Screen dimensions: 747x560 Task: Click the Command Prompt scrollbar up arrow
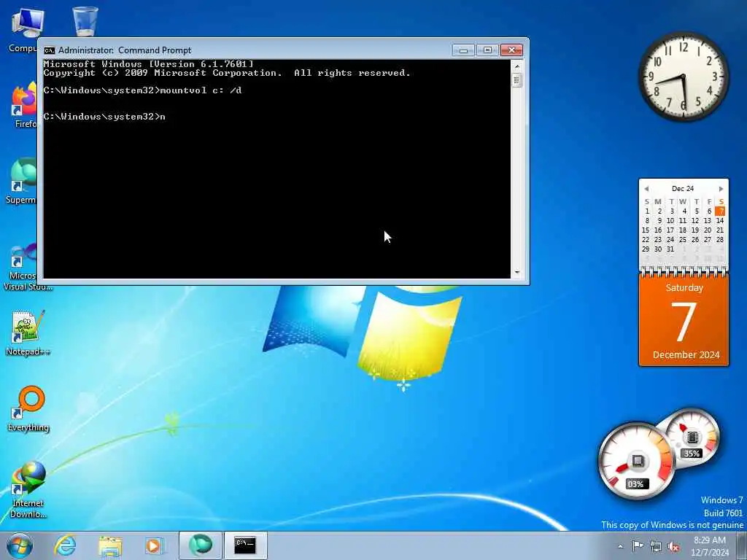(517, 66)
